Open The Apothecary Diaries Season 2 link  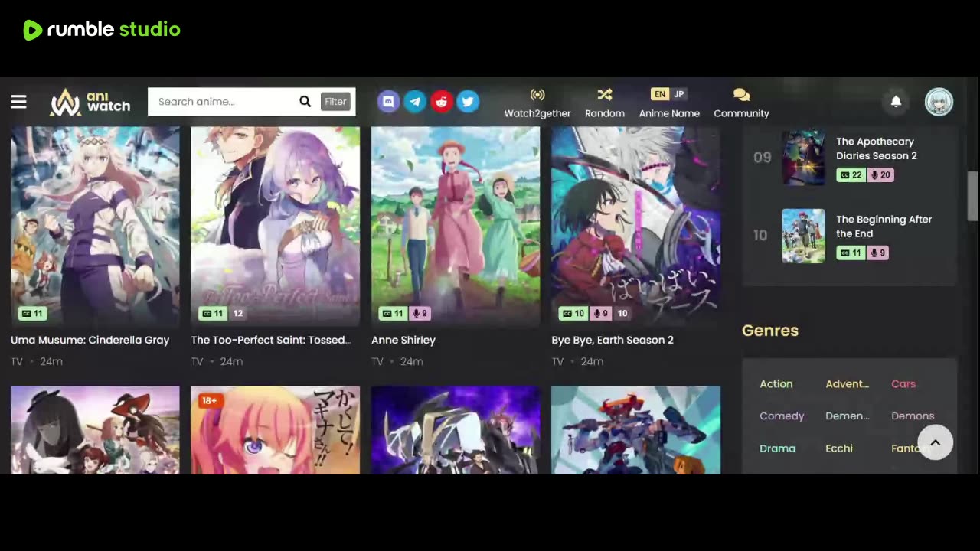coord(877,148)
